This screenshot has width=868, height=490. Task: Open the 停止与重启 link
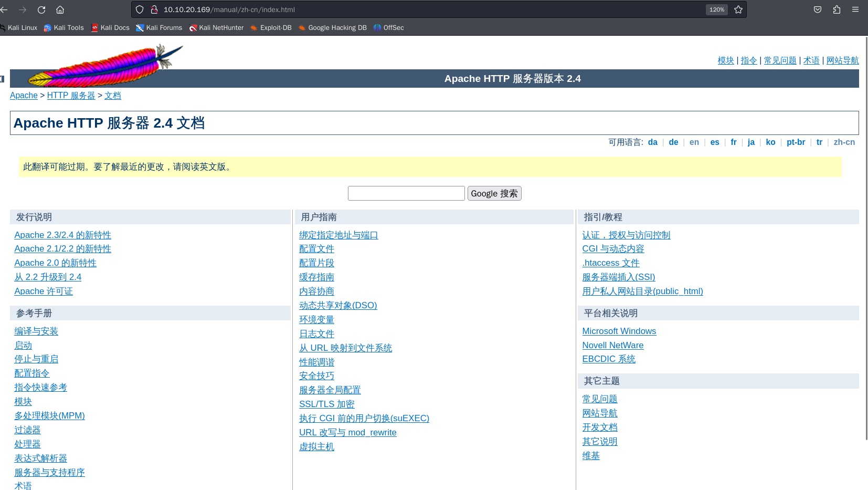(x=36, y=359)
